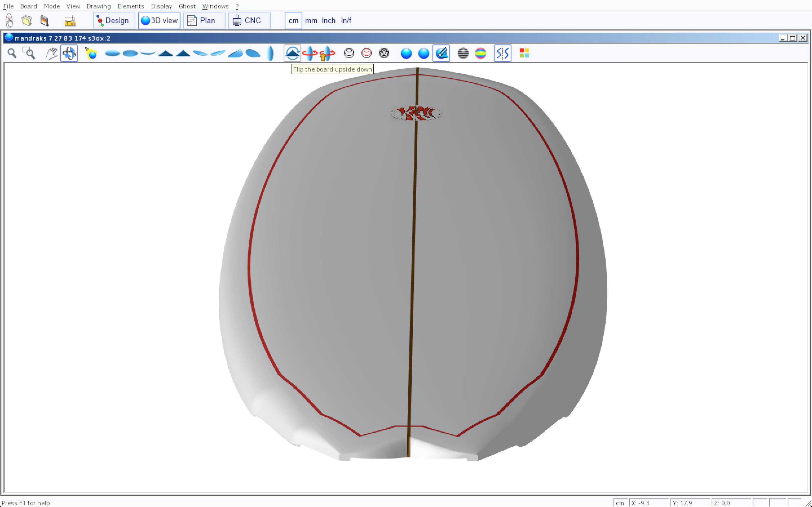Expand the Drawing menu

coord(99,6)
